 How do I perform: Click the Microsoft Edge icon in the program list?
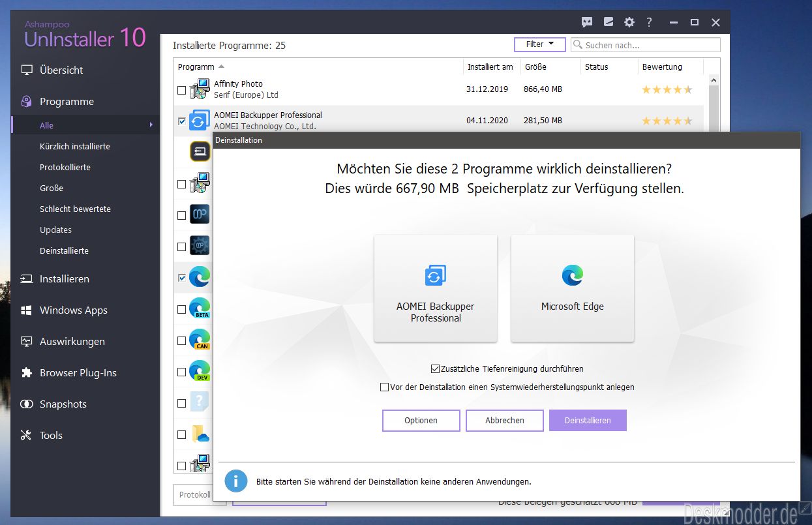pyautogui.click(x=200, y=277)
